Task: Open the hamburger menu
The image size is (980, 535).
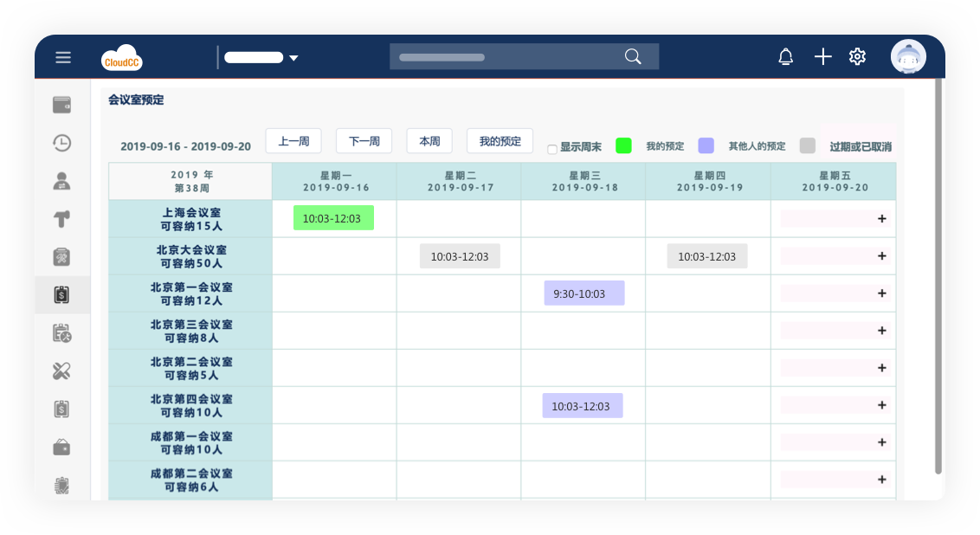Action: click(63, 57)
